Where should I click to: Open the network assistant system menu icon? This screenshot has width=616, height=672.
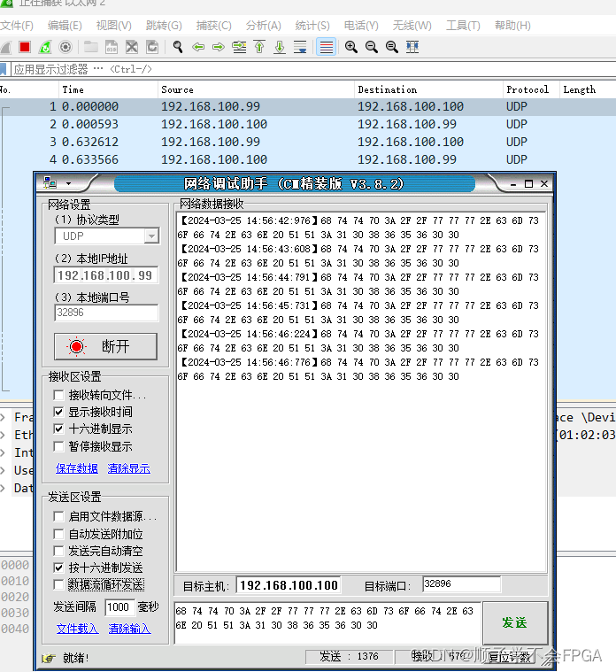tap(50, 183)
